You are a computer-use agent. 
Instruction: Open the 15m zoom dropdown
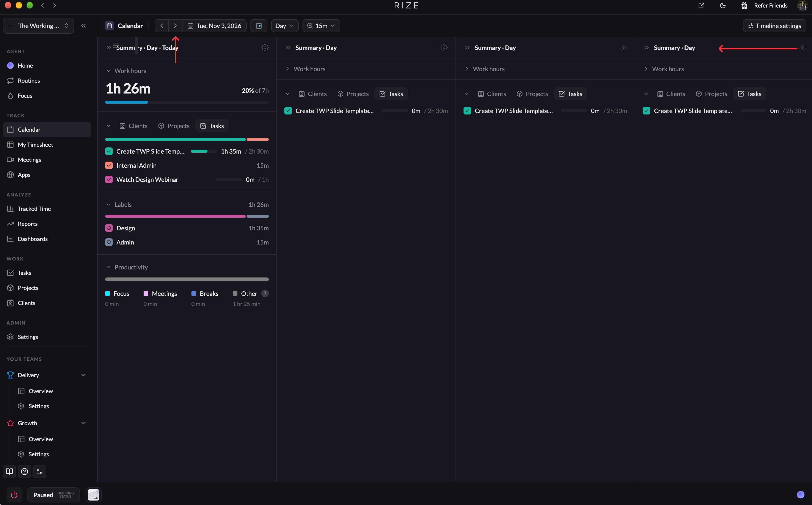tap(321, 26)
